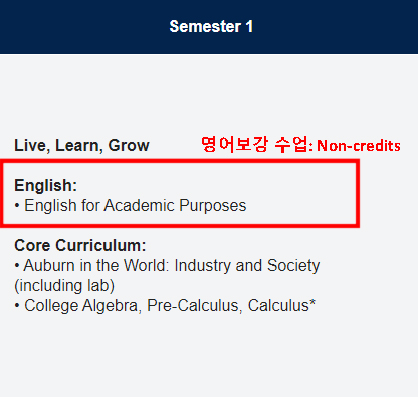Click the red Non-credits label
The image size is (418, 397).
(x=359, y=146)
